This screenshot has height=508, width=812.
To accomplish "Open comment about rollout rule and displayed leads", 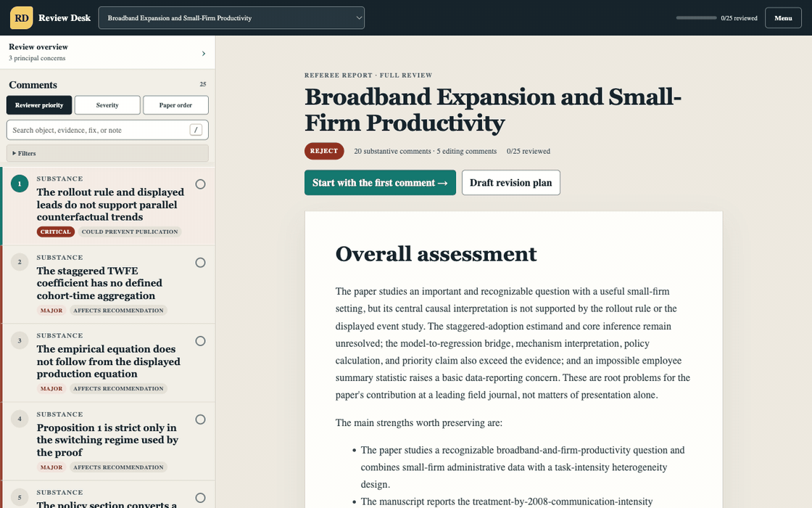I will click(110, 205).
